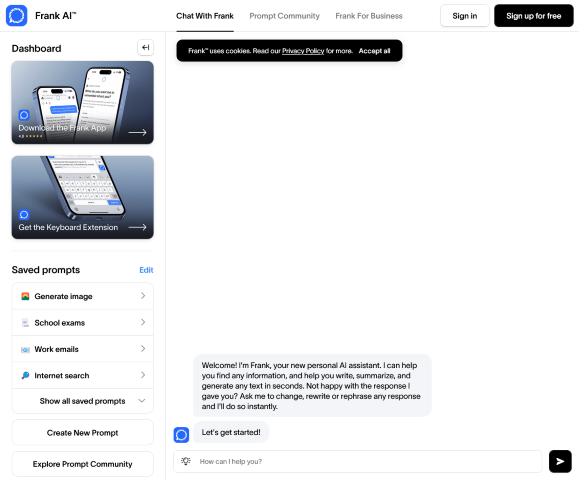Click the Saved prompts heading
This screenshot has width=579, height=480.
click(46, 270)
